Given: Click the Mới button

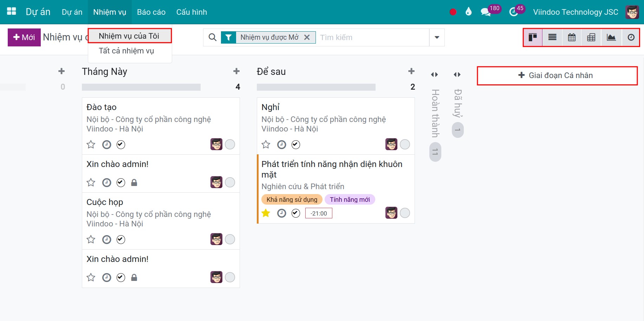Looking at the screenshot, I should point(24,37).
